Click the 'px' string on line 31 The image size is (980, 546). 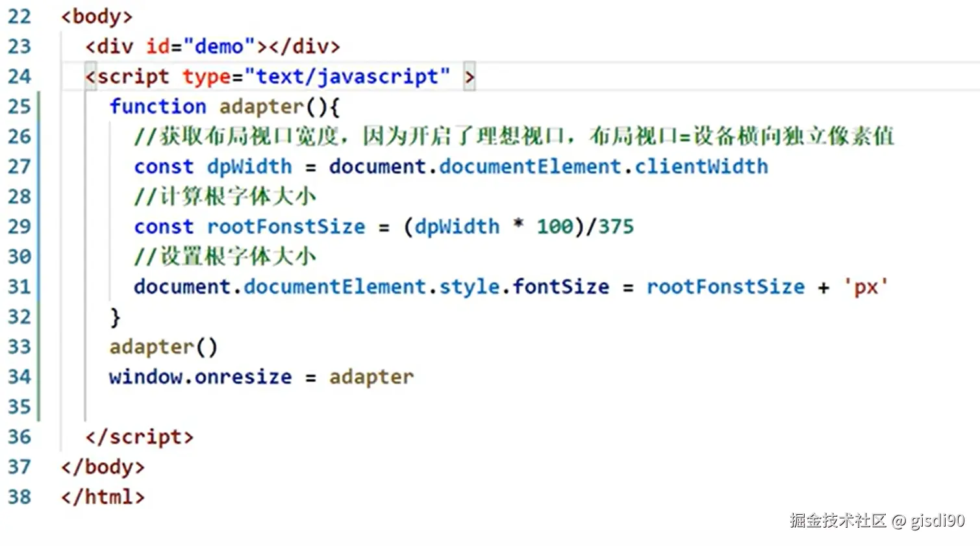coord(866,287)
